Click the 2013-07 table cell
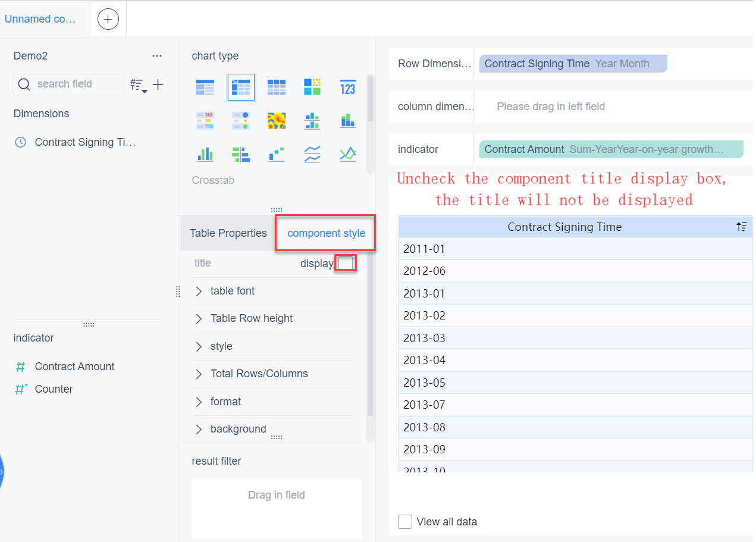Screen dimensions: 756x542 (x=575, y=405)
